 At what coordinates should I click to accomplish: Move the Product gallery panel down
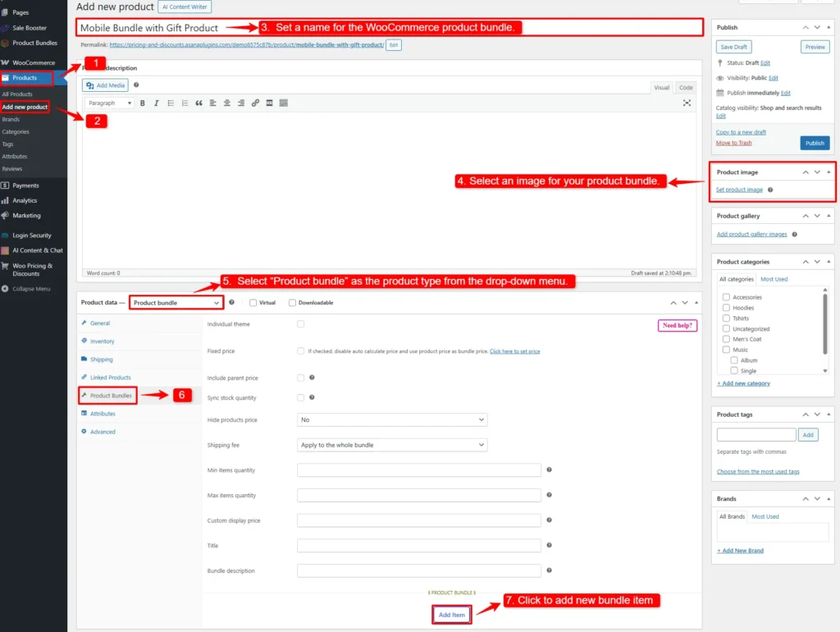pos(817,216)
